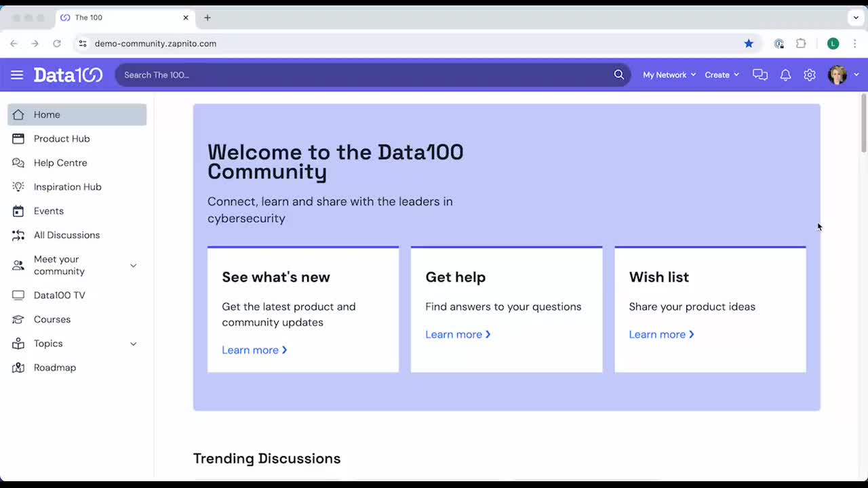Expand Meet your community section
The width and height of the screenshot is (868, 488).
[133, 265]
